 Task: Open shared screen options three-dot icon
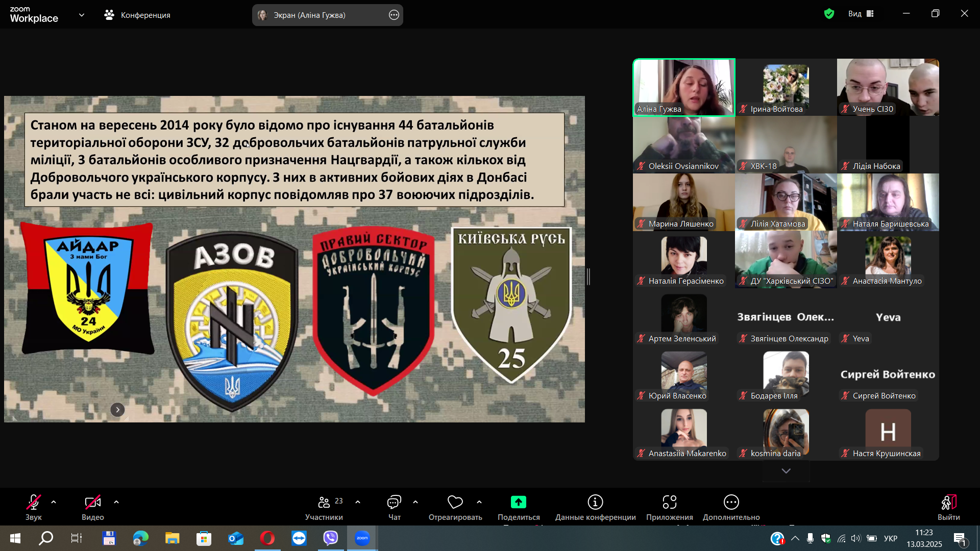tap(394, 15)
